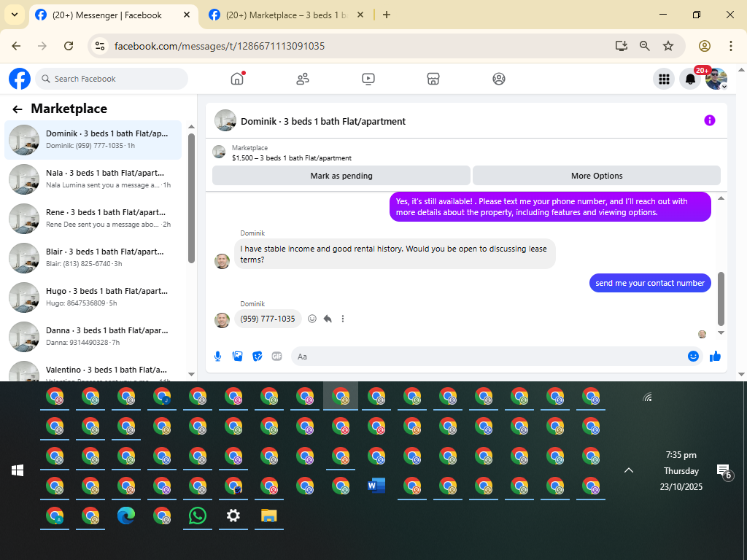Open the Marketplace listing title in chat header
Viewport: 747px width, 560px height.
[x=292, y=158]
